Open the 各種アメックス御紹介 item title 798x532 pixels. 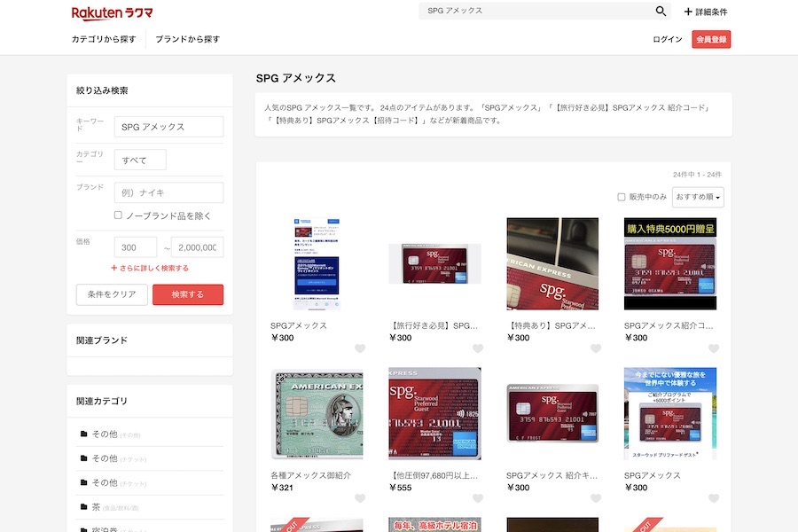point(311,475)
